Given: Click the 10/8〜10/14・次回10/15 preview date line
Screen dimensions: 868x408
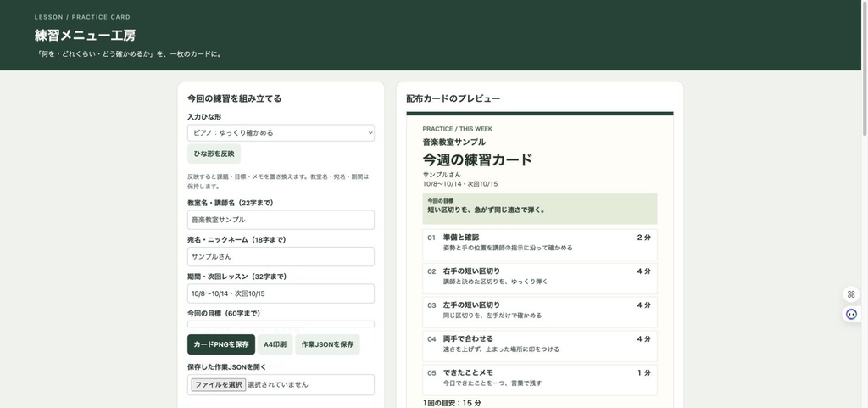Looking at the screenshot, I should coord(460,184).
